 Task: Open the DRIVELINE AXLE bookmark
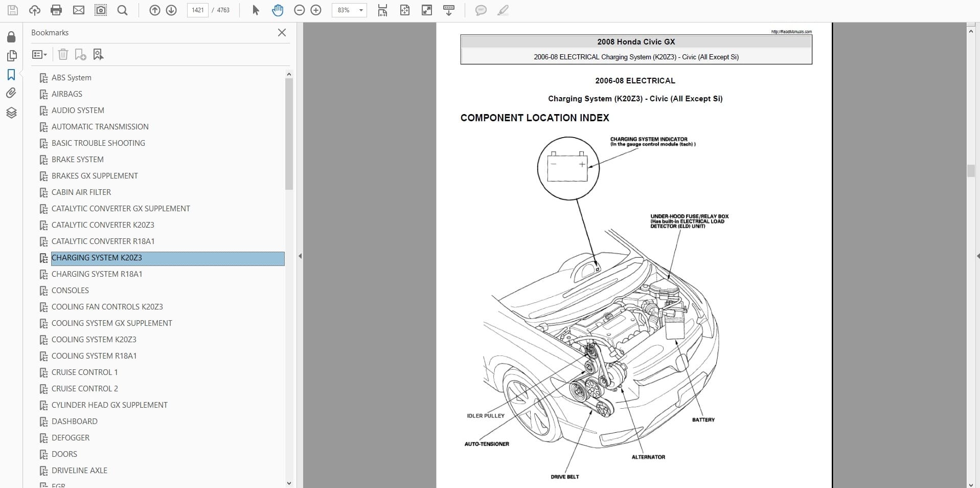pos(79,471)
